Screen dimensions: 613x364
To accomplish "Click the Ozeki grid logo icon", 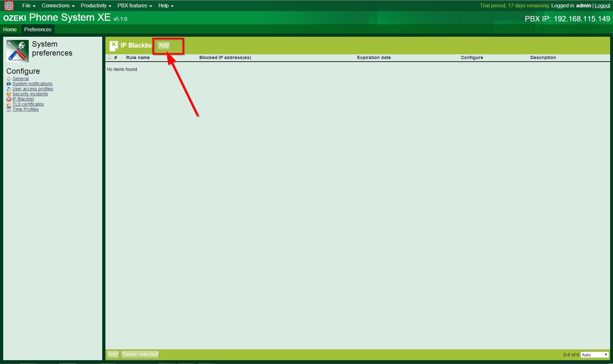I will (x=9, y=5).
